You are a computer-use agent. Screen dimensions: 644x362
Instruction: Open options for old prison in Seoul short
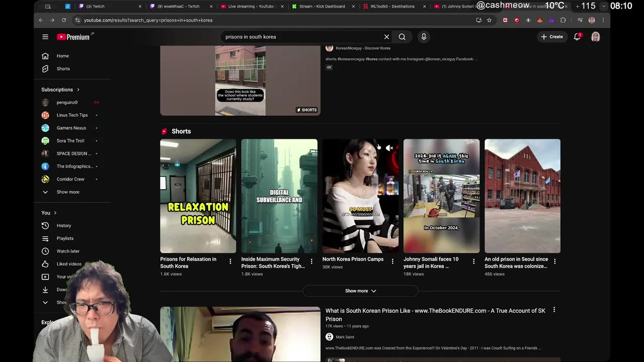pyautogui.click(x=554, y=261)
